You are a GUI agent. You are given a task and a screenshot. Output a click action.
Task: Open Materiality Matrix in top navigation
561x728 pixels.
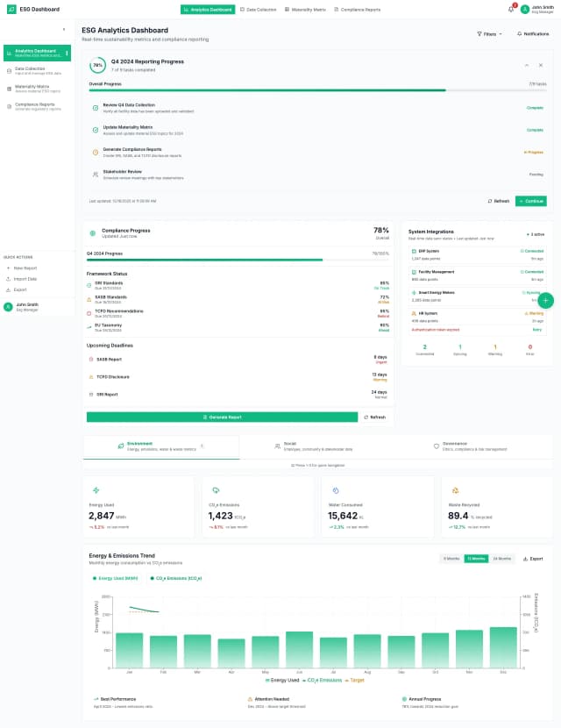(305, 9)
